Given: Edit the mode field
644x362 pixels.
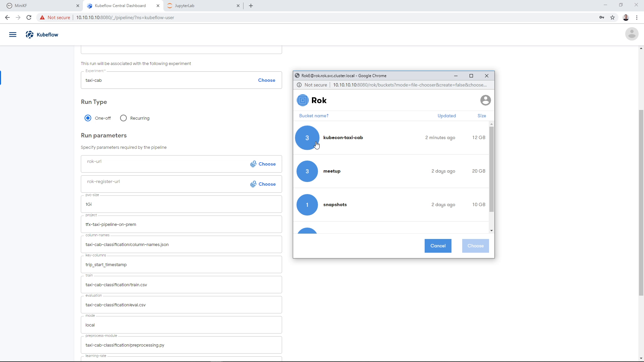Looking at the screenshot, I should pos(181,325).
